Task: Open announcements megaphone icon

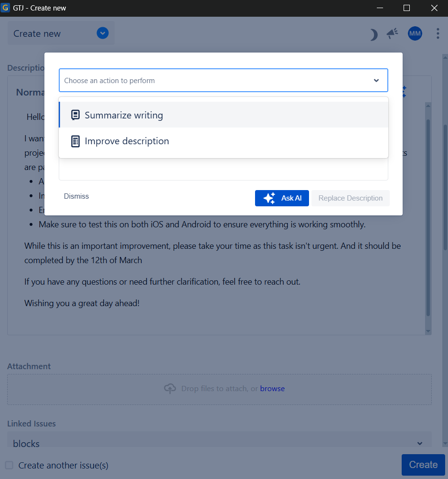Action: [392, 33]
